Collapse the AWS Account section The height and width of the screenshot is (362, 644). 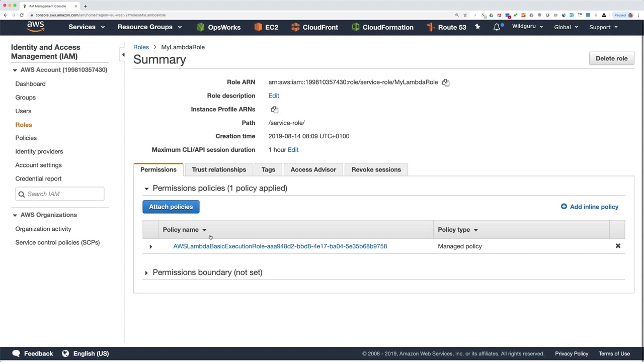coord(15,70)
